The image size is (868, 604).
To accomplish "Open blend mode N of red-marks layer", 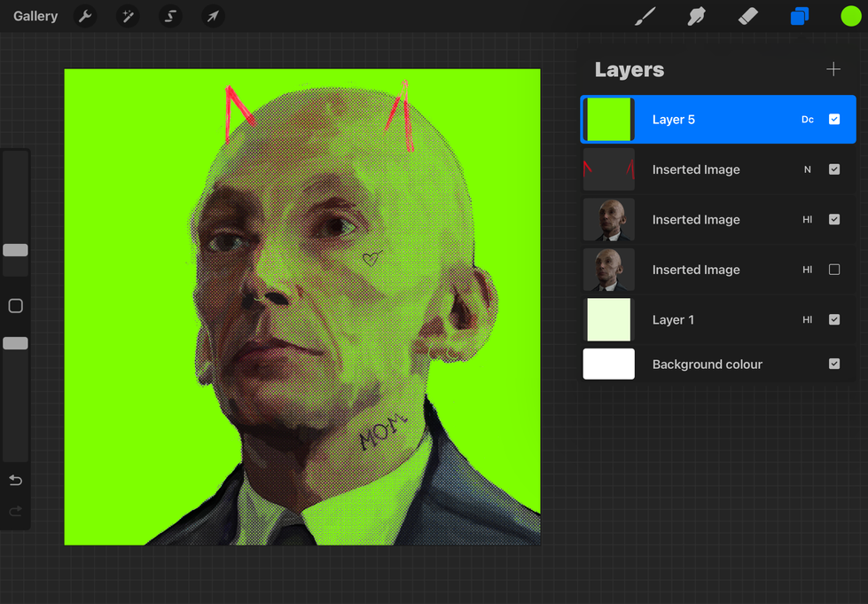I will (x=808, y=169).
